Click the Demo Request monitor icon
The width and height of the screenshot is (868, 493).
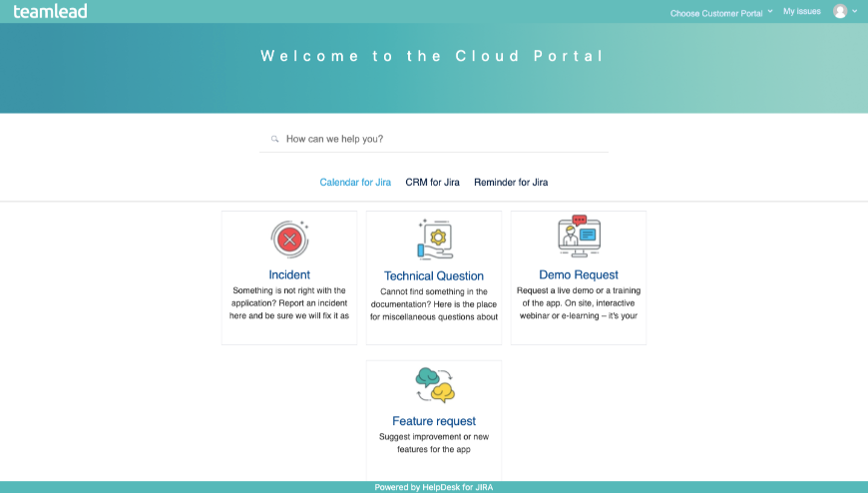(x=579, y=237)
